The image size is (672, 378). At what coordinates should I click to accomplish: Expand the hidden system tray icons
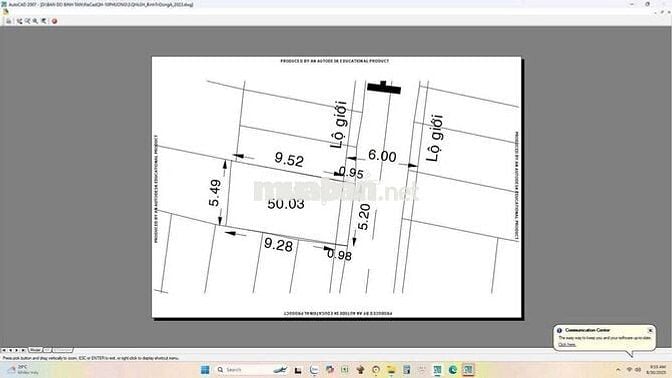tap(618, 369)
